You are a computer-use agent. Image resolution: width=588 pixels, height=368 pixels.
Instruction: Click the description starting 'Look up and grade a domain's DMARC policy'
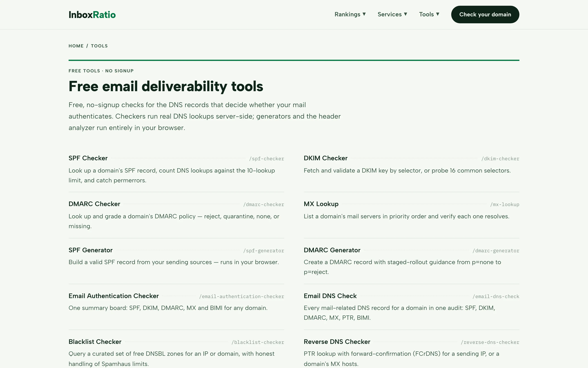coord(174,221)
